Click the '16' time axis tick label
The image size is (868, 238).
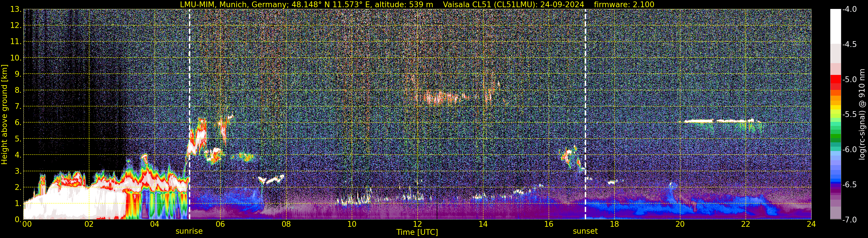pyautogui.click(x=548, y=224)
